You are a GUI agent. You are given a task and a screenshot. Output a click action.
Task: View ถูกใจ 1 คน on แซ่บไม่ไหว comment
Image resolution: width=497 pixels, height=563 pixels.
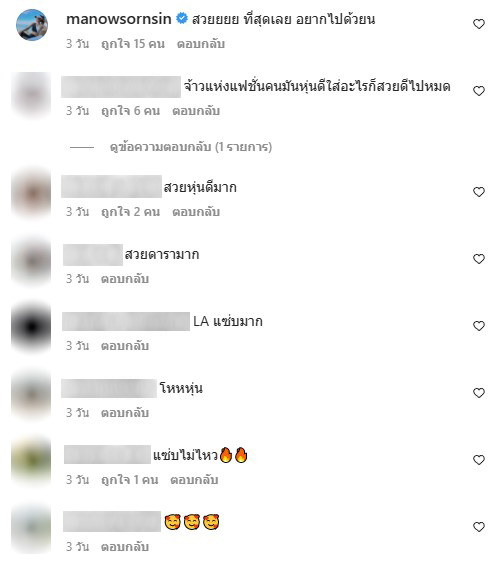click(130, 480)
